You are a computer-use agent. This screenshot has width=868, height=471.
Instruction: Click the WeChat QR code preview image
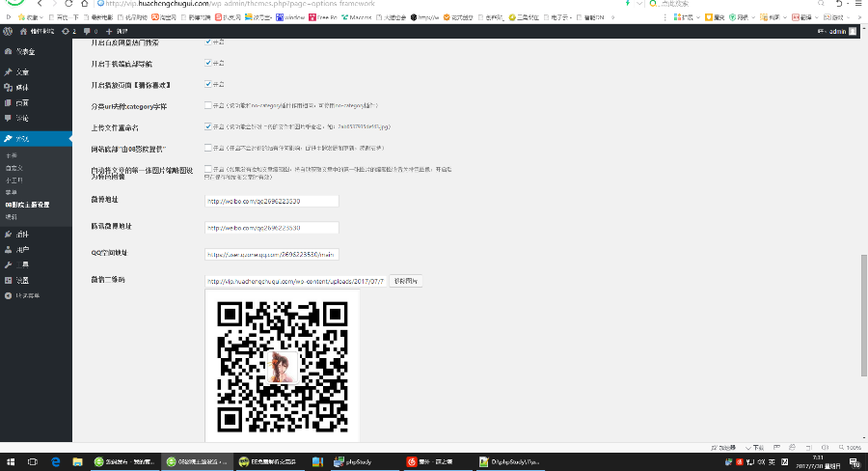coord(283,366)
